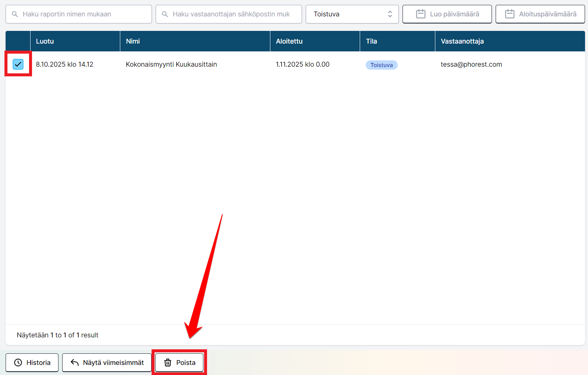Click the up-down chevrons on Toistuva selector
Screen dimensions: 588x375
390,14
